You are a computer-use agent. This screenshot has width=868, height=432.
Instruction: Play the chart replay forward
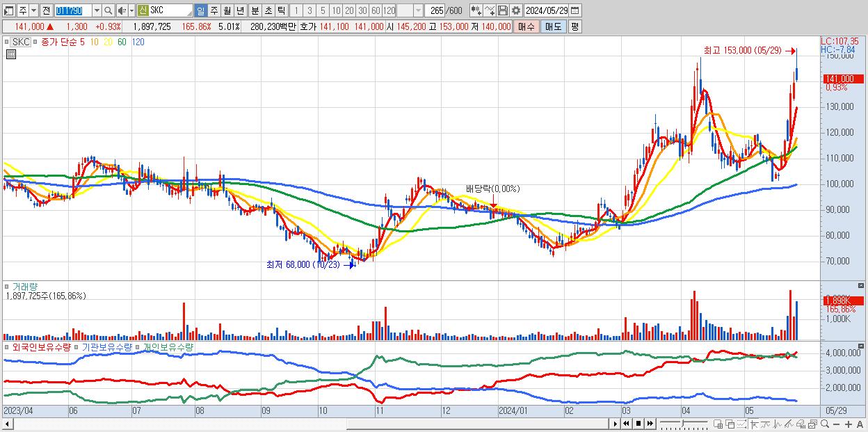(616, 424)
